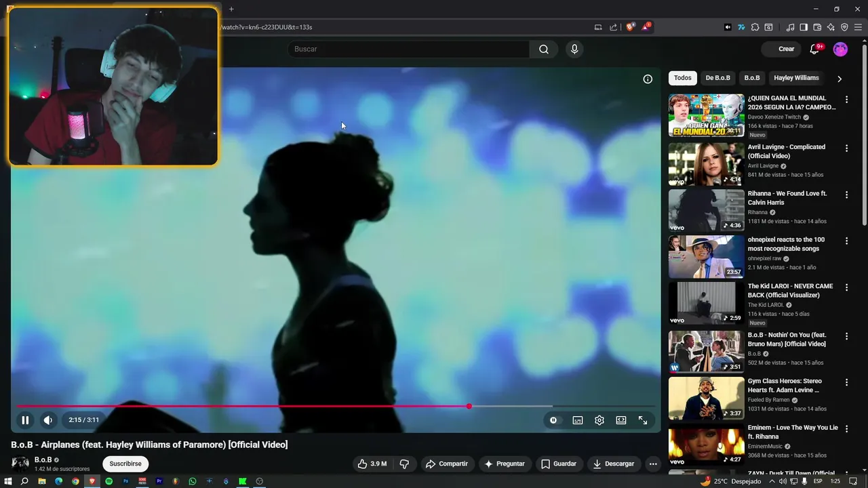Open the browser extensions puzzle icon
The width and height of the screenshot is (868, 488).
pyautogui.click(x=755, y=27)
